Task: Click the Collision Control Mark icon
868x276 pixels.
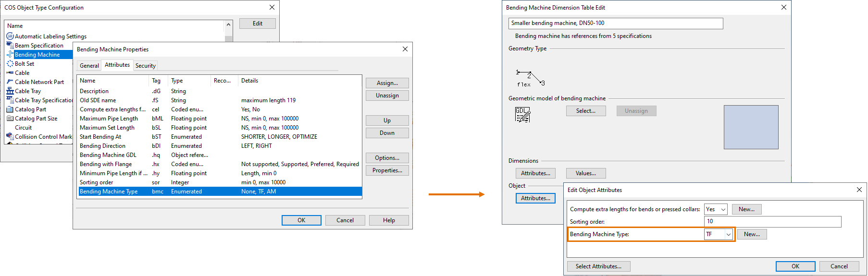Action: click(x=10, y=137)
